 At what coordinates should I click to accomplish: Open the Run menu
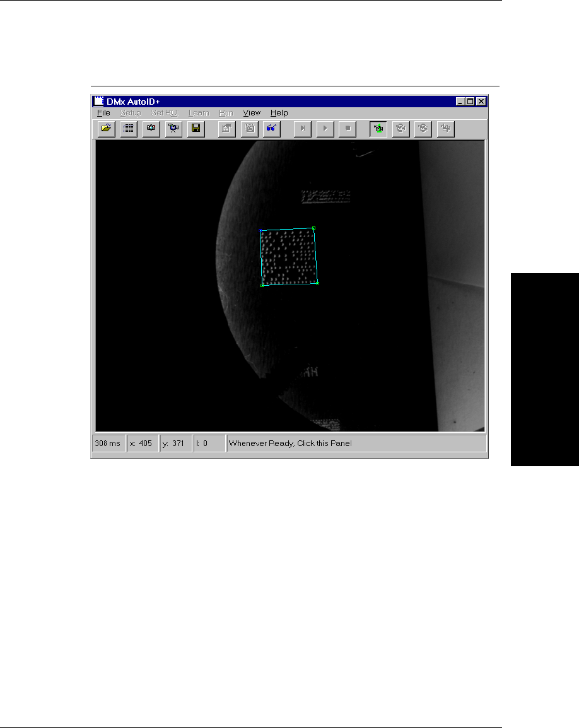click(x=226, y=113)
